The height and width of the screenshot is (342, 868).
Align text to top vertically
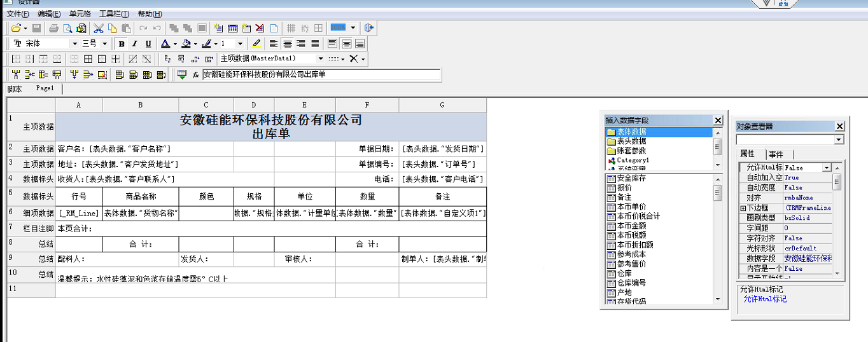click(x=332, y=44)
